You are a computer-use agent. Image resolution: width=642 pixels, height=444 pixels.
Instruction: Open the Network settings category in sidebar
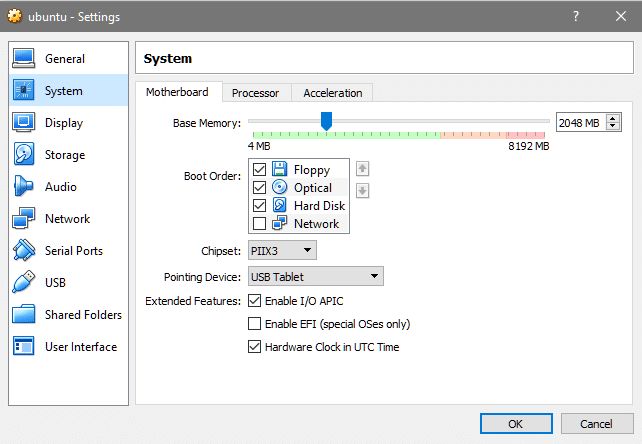pos(68,218)
